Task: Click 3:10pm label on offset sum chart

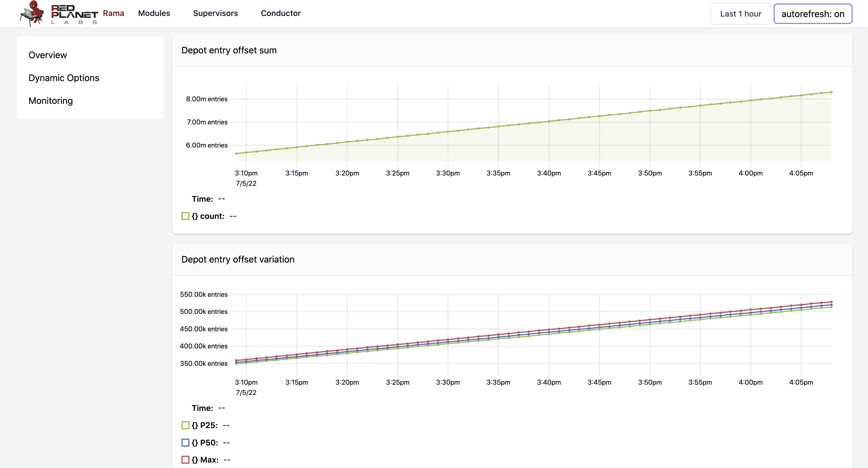Action: [x=246, y=173]
